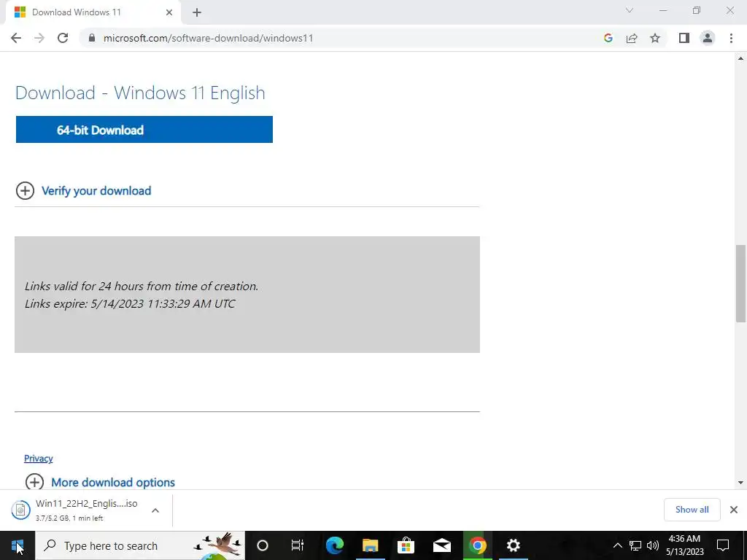Bookmark this page with the star
This screenshot has height=560, width=747.
click(655, 38)
